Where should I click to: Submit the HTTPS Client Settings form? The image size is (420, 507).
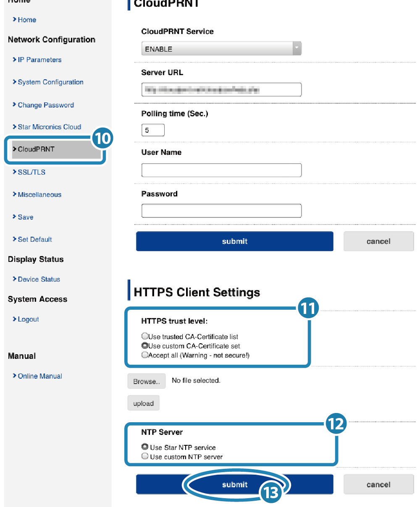point(235,485)
